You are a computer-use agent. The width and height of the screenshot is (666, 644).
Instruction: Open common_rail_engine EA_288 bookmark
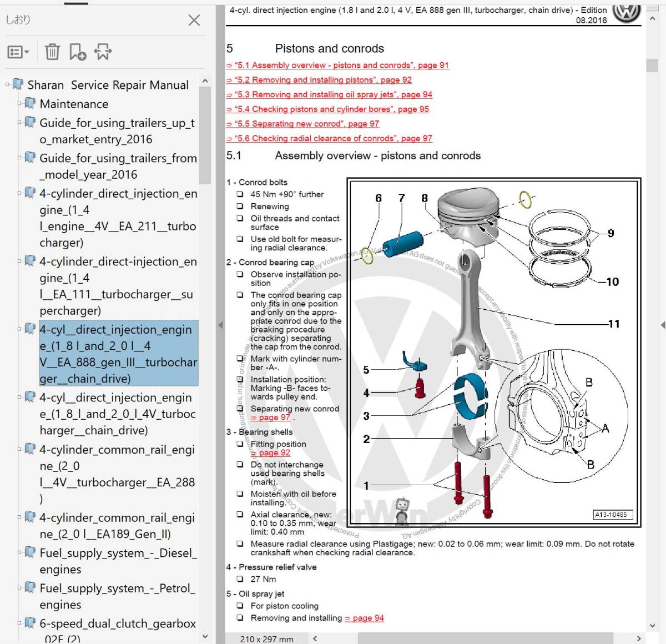tap(117, 474)
